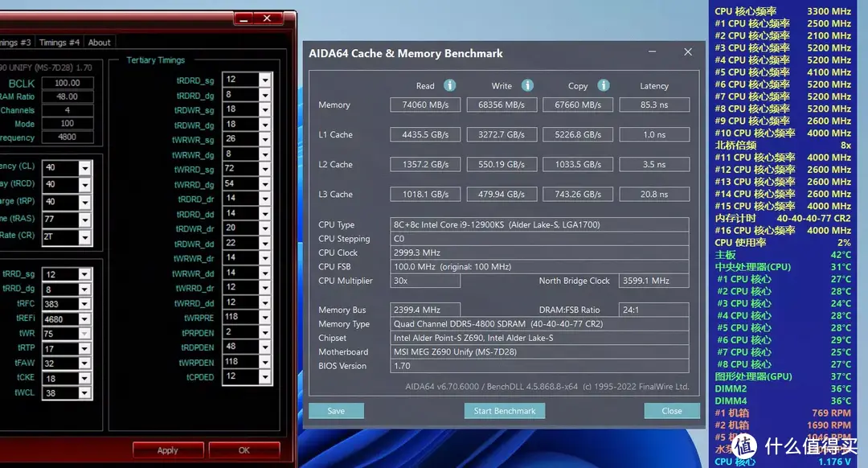The height and width of the screenshot is (468, 868).
Task: Click the Memory Latency value 85.3 ns
Action: [654, 105]
